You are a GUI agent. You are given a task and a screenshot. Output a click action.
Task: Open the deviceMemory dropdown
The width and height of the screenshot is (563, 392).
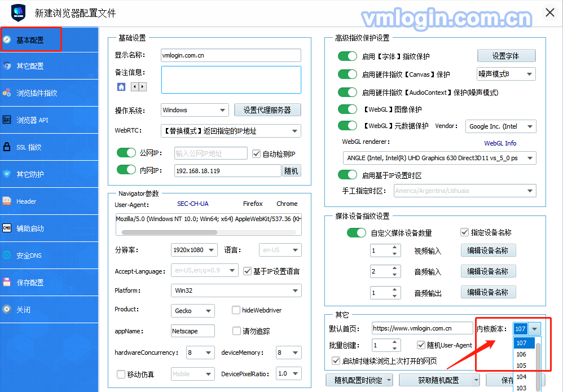pyautogui.click(x=289, y=353)
